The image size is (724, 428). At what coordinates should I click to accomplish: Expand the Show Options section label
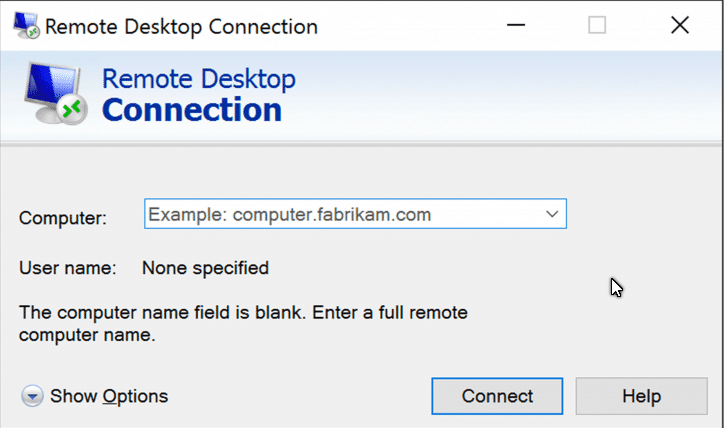click(109, 397)
